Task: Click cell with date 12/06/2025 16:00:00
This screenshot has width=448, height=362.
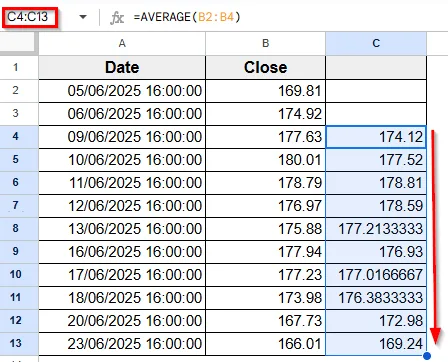Action: 122,206
